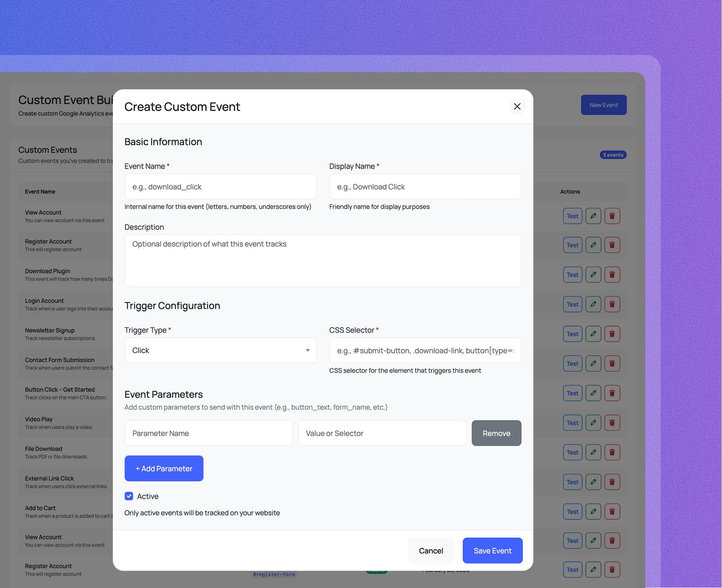Change trigger type from Click
722x588 pixels.
(220, 350)
